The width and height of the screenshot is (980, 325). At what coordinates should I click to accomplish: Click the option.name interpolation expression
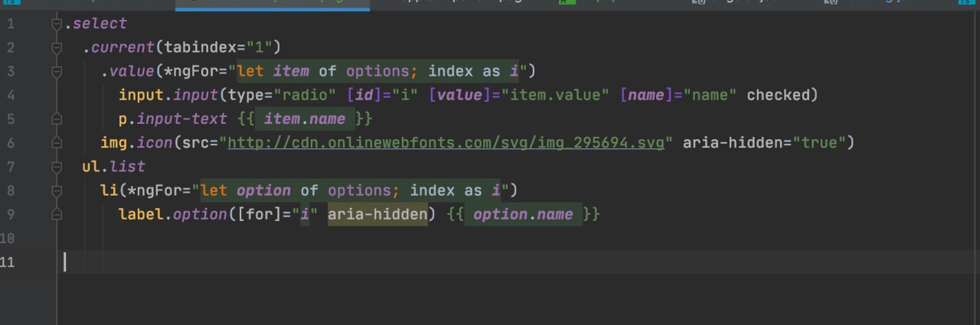[x=523, y=214]
